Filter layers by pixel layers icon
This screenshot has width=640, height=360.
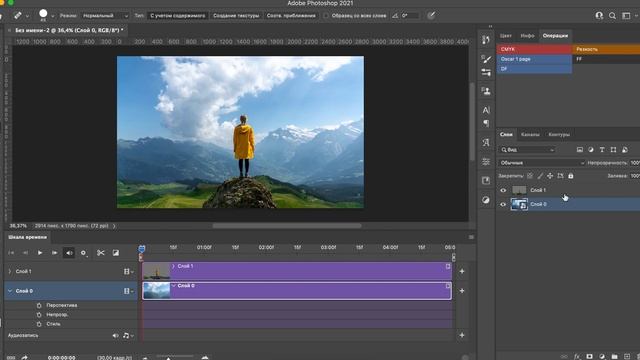click(580, 150)
